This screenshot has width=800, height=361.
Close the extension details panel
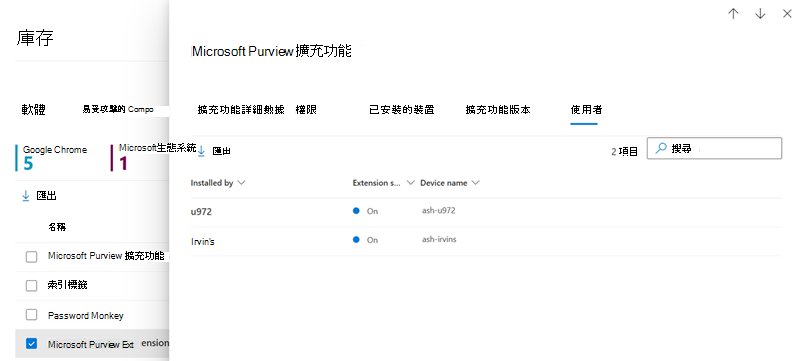coord(787,14)
